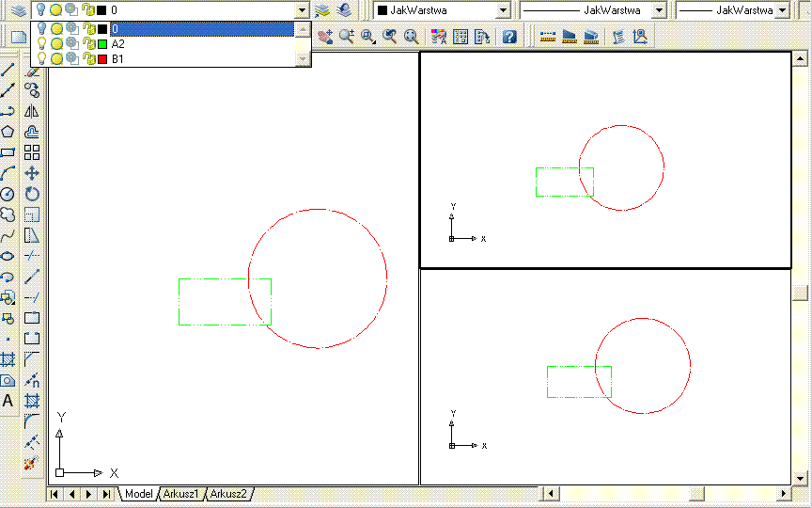Click the horizontal scrollbar left arrow
The width and height of the screenshot is (812, 508).
(x=551, y=494)
